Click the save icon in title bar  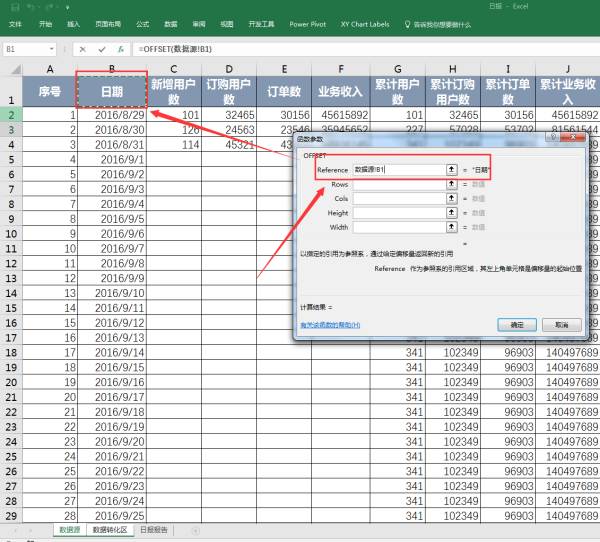click(15, 7)
